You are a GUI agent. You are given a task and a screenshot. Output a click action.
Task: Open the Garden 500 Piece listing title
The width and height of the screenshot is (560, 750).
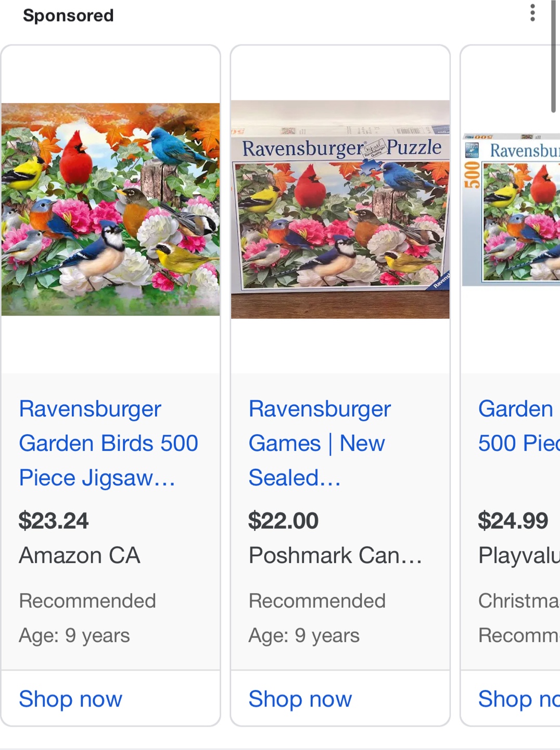coord(519,426)
